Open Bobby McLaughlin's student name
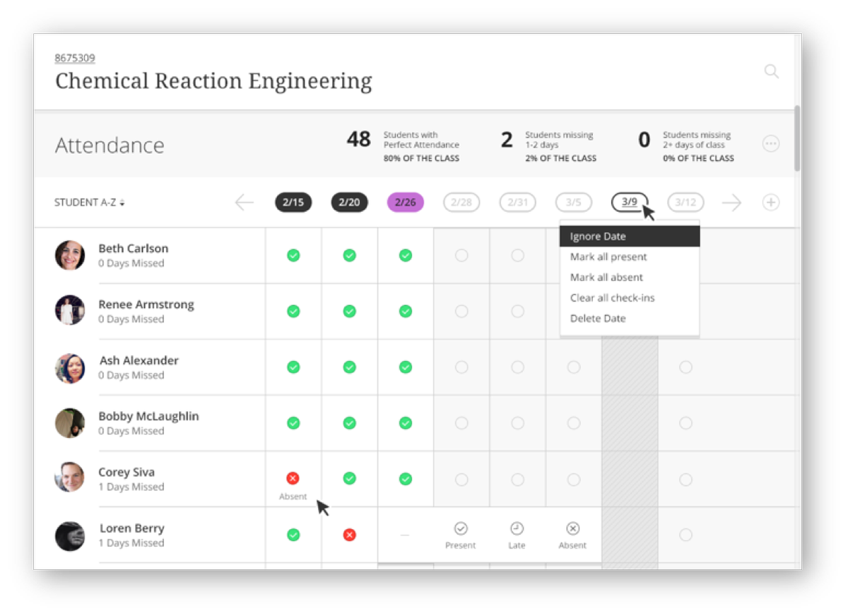848x616 pixels. [148, 416]
